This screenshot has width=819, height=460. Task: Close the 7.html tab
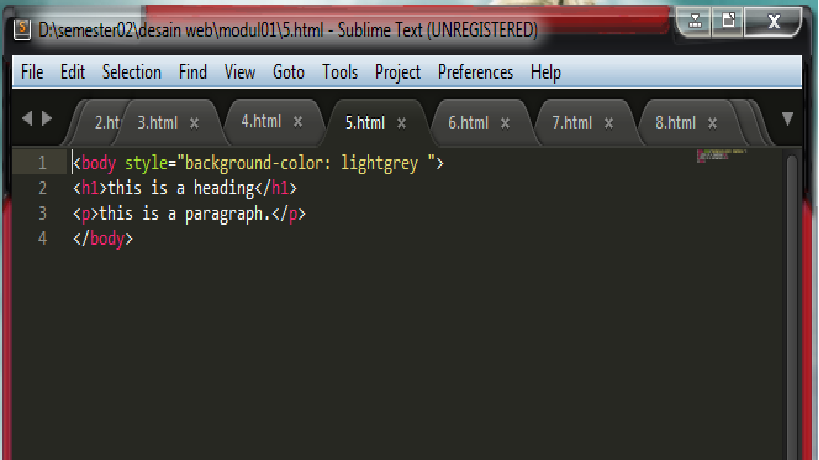point(609,124)
